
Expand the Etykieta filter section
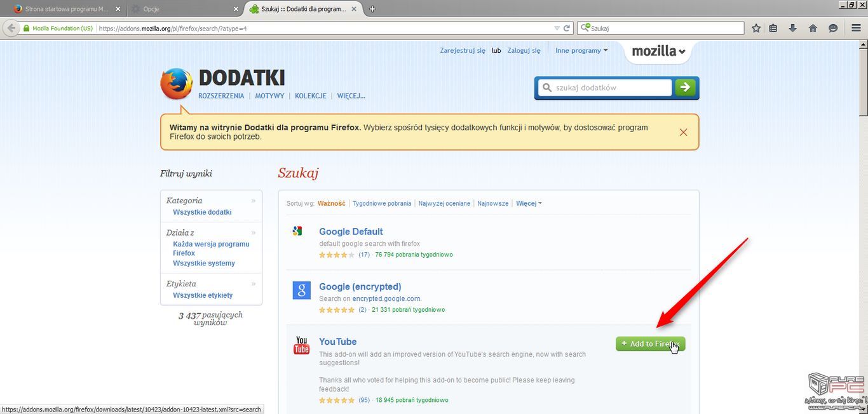pos(211,284)
